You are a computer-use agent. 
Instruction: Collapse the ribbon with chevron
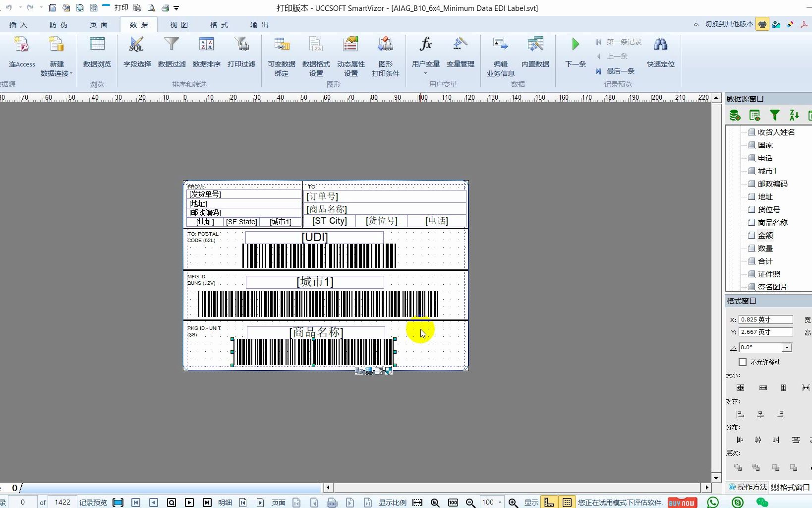pos(696,24)
